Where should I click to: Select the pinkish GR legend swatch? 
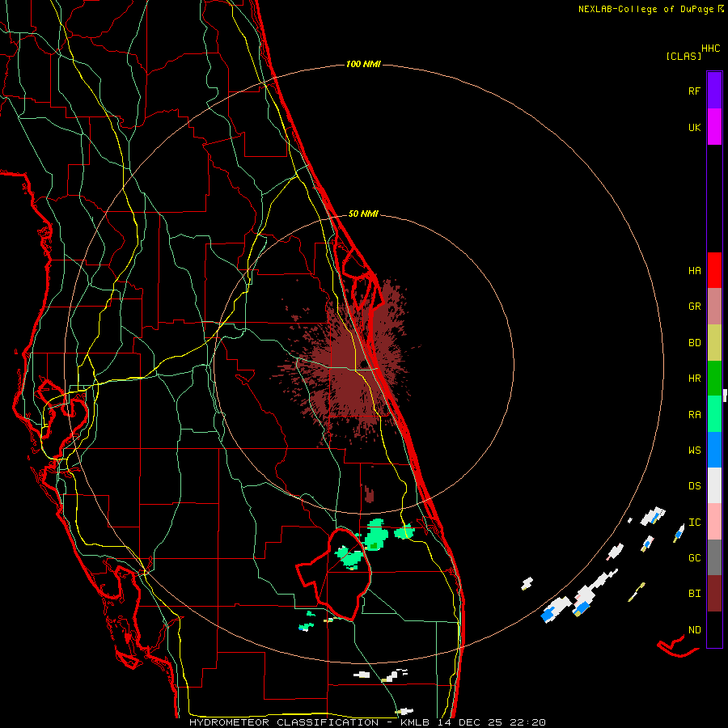coord(714,307)
